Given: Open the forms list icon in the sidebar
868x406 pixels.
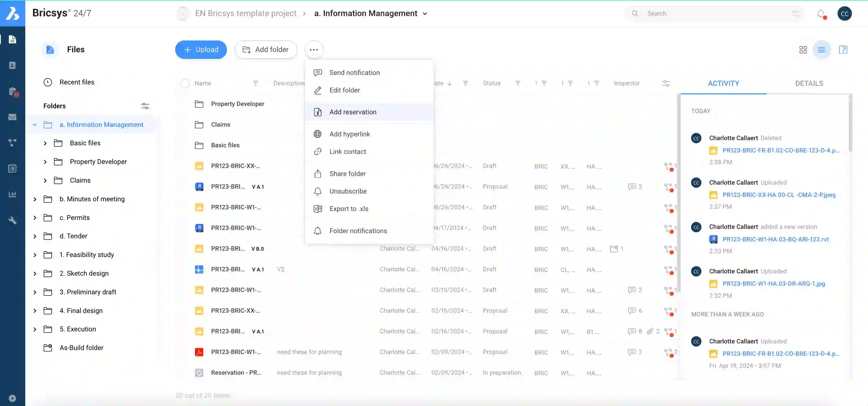Looking at the screenshot, I should pos(12,169).
